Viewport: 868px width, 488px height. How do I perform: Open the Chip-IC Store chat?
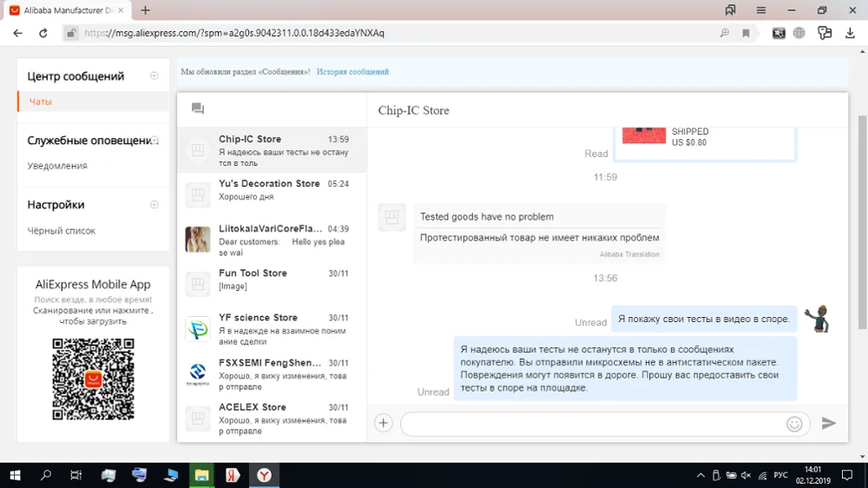[272, 150]
